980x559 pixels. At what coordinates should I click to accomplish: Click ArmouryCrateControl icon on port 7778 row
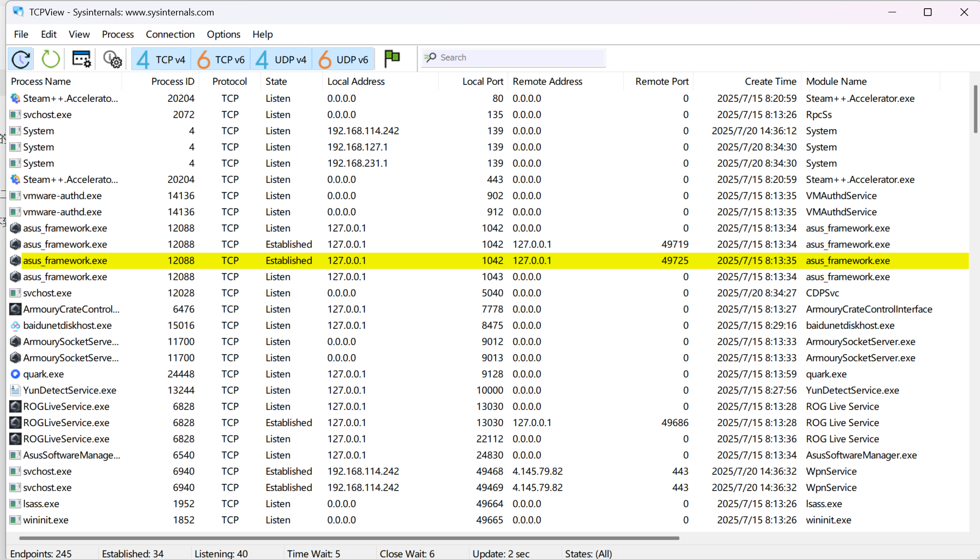pos(15,309)
